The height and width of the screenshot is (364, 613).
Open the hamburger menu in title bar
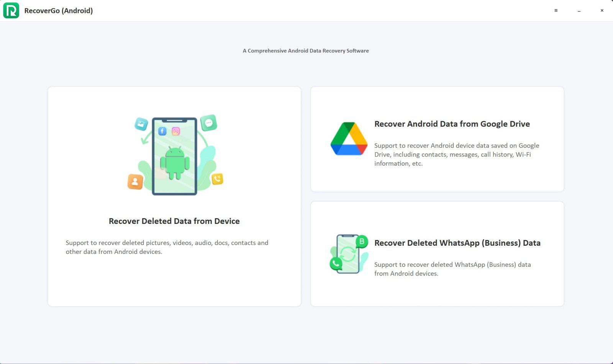coord(556,10)
